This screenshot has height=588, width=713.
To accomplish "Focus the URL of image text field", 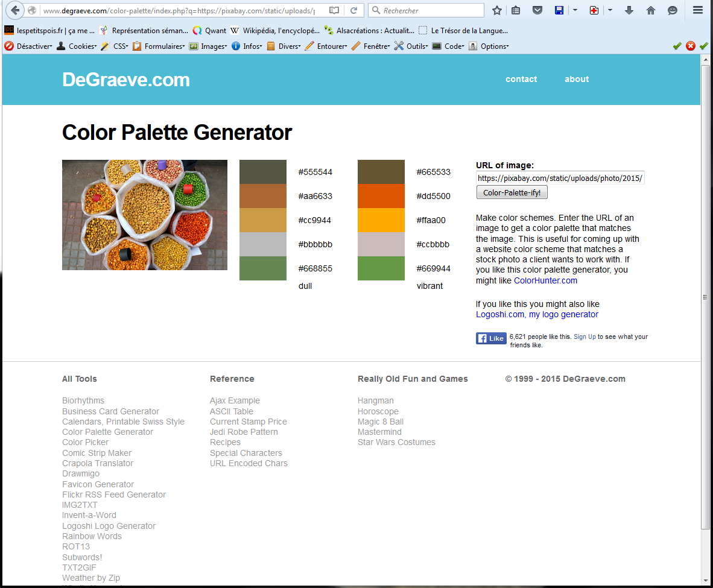I will click(x=560, y=178).
